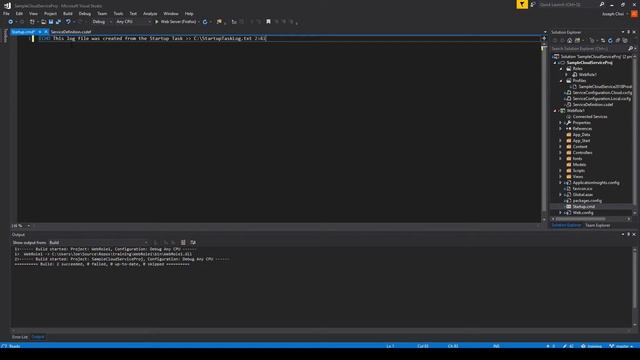
Task: Start debugging with Web Server (Firefox)
Action: tap(176, 22)
